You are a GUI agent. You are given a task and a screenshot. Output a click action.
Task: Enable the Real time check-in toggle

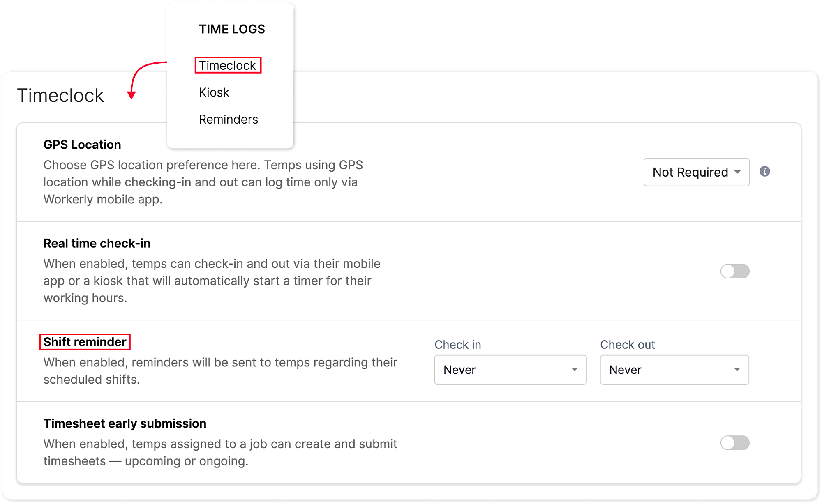(734, 271)
